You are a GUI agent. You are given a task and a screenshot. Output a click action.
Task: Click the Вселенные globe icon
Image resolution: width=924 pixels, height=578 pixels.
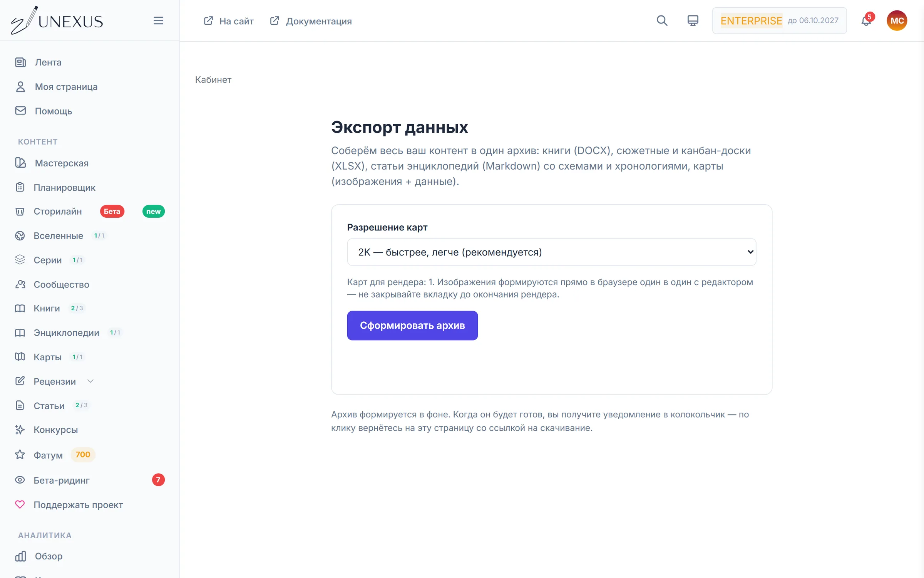pos(20,236)
